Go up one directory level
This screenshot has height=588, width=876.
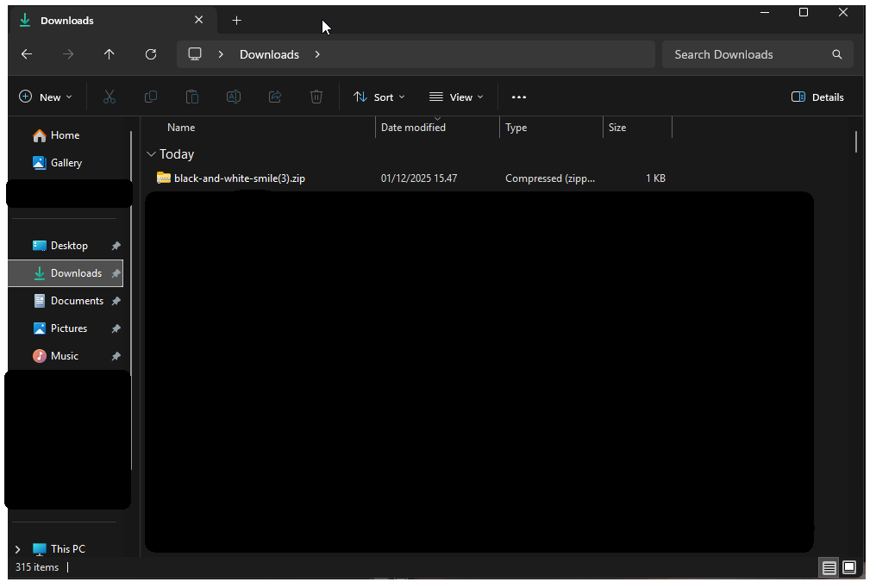(x=109, y=54)
